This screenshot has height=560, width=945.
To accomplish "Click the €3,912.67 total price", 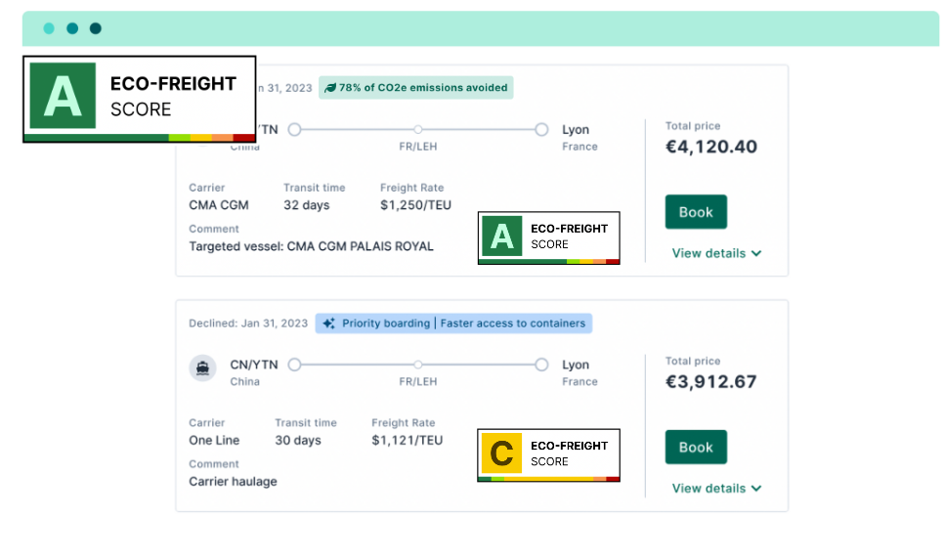I will coord(710,381).
